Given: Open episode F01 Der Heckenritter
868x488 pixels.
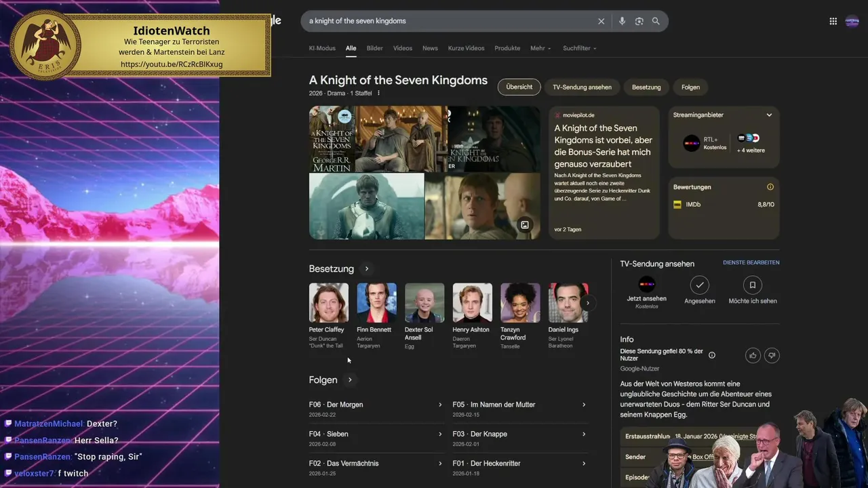Looking at the screenshot, I should click(x=519, y=468).
